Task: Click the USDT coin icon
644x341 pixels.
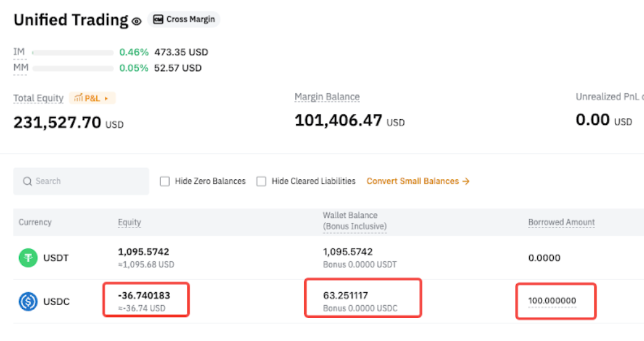Action: click(x=28, y=258)
